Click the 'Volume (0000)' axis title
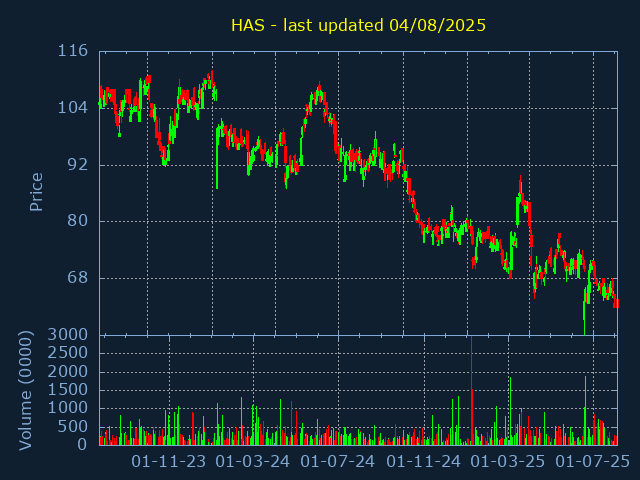The height and width of the screenshot is (480, 640). coord(25,391)
